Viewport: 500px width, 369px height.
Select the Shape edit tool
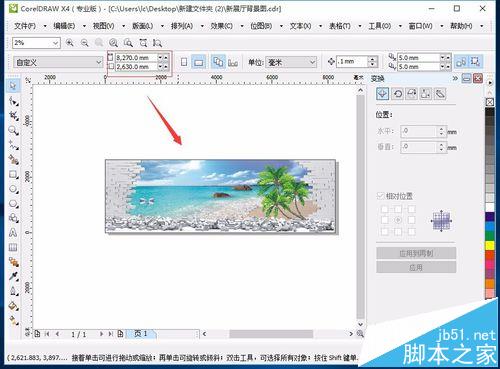coord(13,101)
